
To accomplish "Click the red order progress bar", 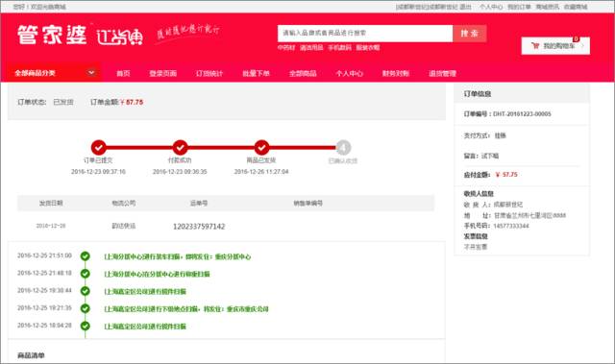I will pyautogui.click(x=221, y=147).
